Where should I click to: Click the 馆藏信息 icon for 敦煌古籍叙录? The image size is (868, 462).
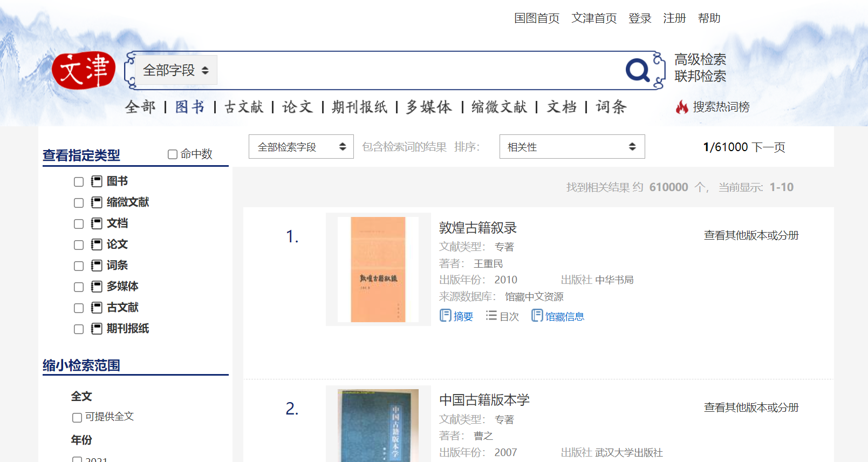tap(537, 315)
